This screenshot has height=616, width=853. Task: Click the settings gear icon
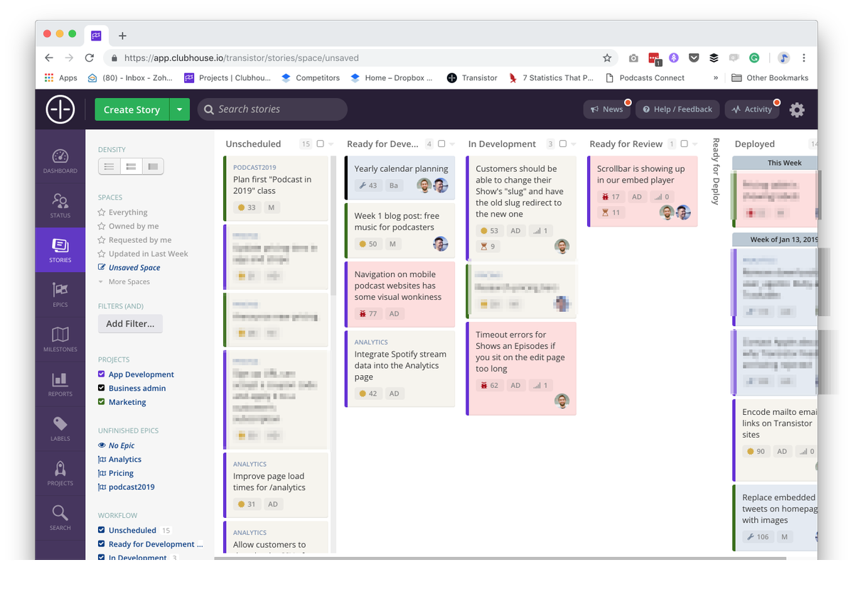[x=797, y=109]
